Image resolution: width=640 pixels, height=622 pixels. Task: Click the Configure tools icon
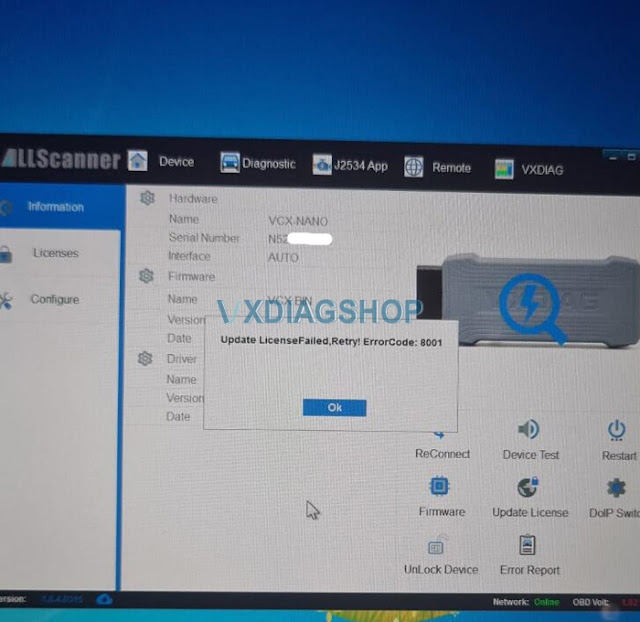pyautogui.click(x=5, y=301)
